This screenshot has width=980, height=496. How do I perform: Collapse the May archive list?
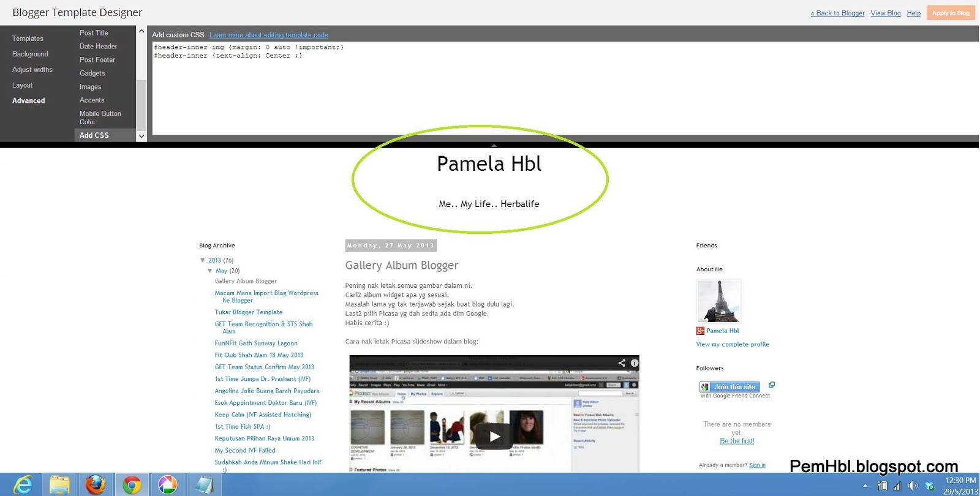pyautogui.click(x=210, y=271)
